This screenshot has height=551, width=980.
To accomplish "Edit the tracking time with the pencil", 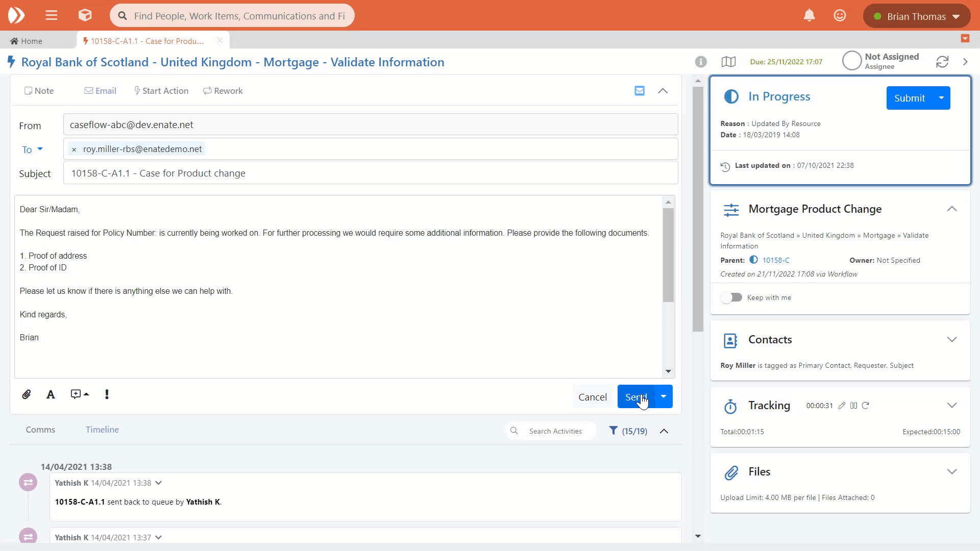I will coord(842,406).
